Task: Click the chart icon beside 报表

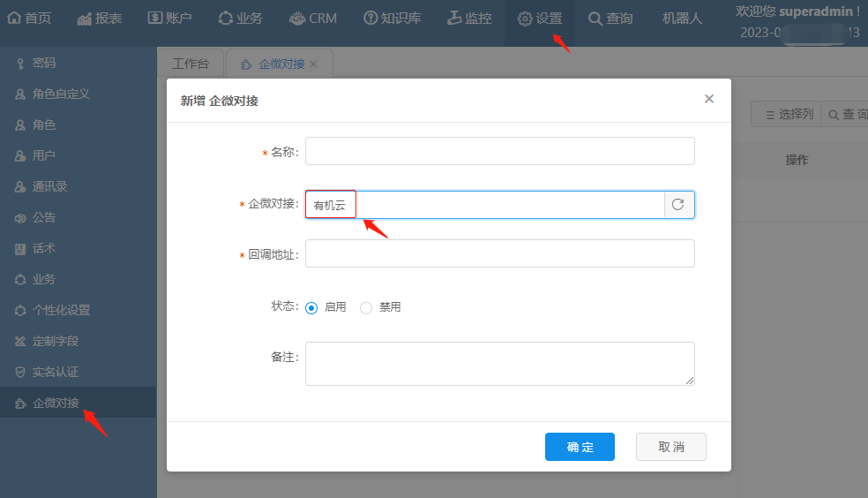Action: (x=85, y=19)
